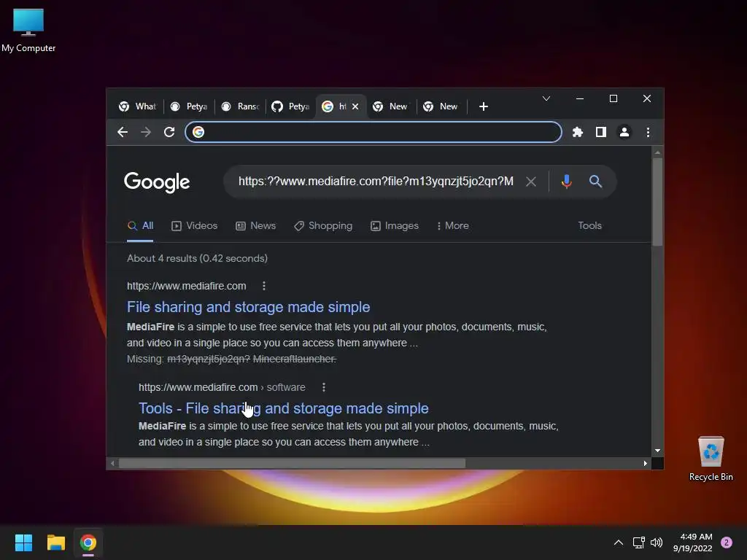747x560 pixels.
Task: Click the scroll right arrow
Action: point(646,463)
